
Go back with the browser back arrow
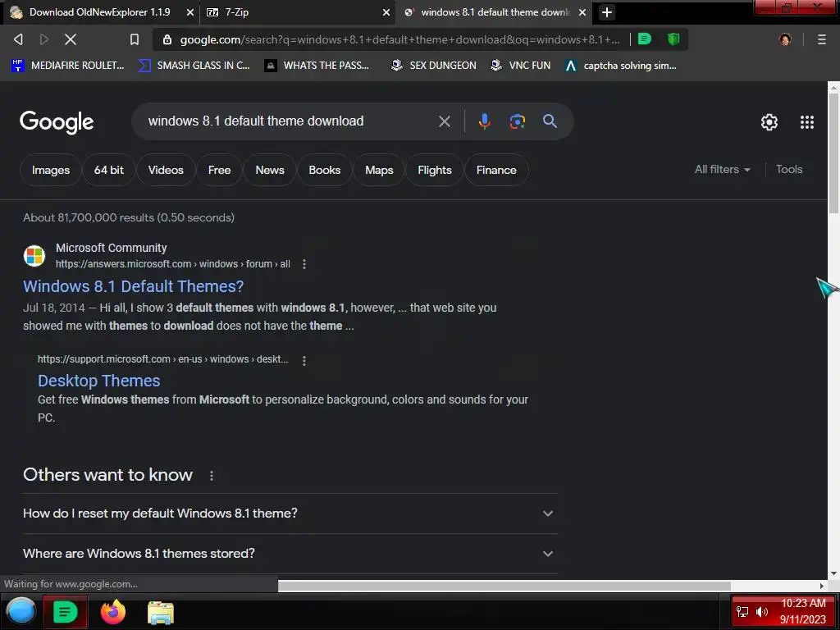point(18,39)
